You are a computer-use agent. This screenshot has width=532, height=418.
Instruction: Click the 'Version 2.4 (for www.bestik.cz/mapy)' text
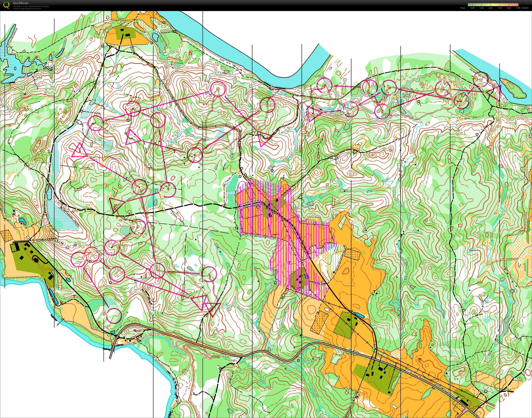[31, 6]
